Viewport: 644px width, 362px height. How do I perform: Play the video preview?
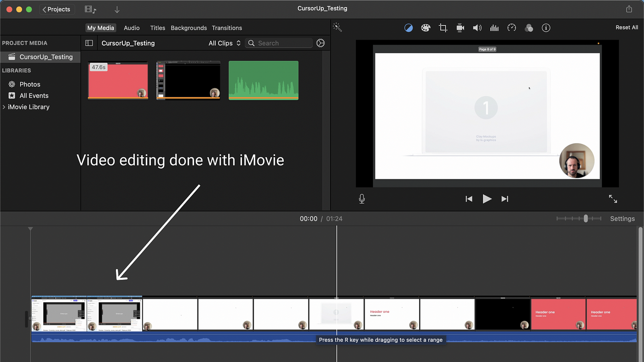coord(487,199)
